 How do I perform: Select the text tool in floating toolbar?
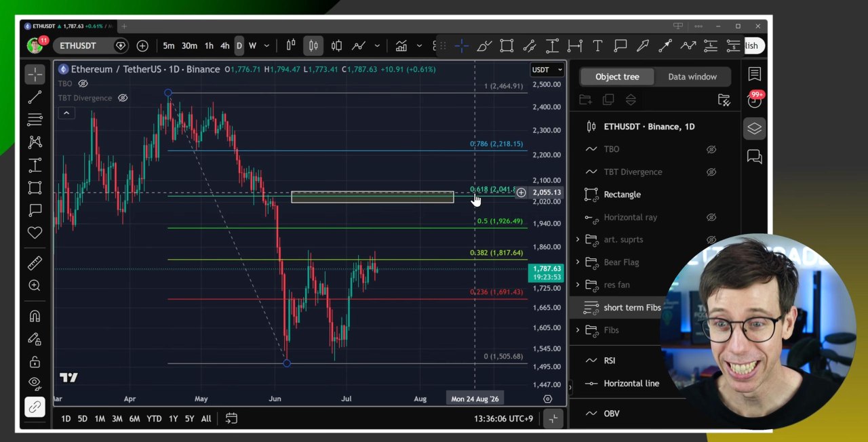[x=597, y=45]
